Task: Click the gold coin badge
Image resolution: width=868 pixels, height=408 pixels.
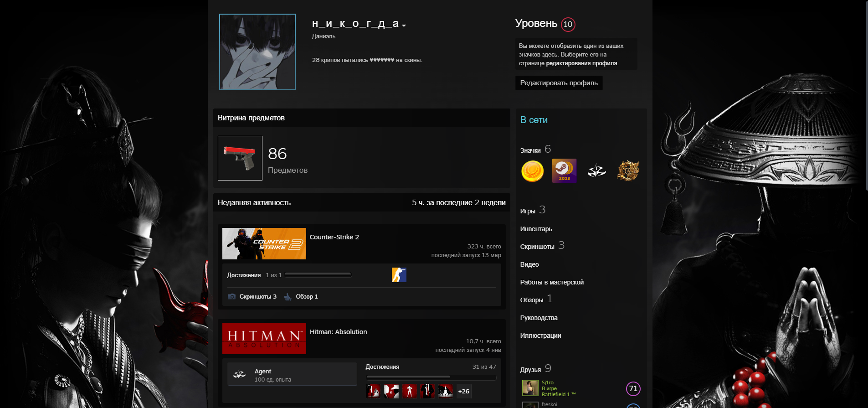Action: pos(533,171)
